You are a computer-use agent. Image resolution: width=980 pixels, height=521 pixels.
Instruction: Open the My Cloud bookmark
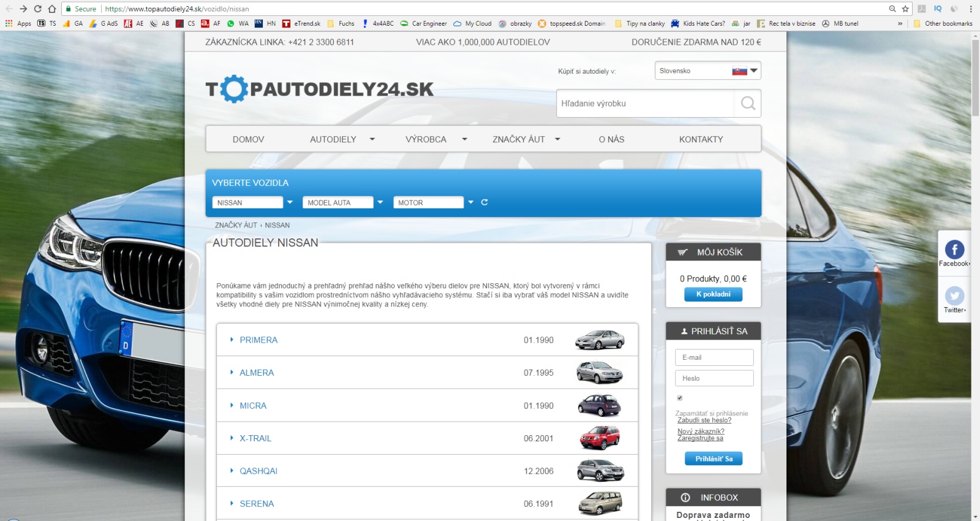point(472,23)
